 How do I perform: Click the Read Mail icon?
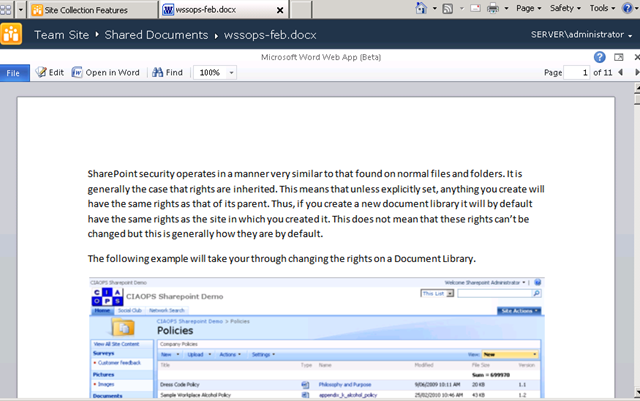click(x=475, y=8)
